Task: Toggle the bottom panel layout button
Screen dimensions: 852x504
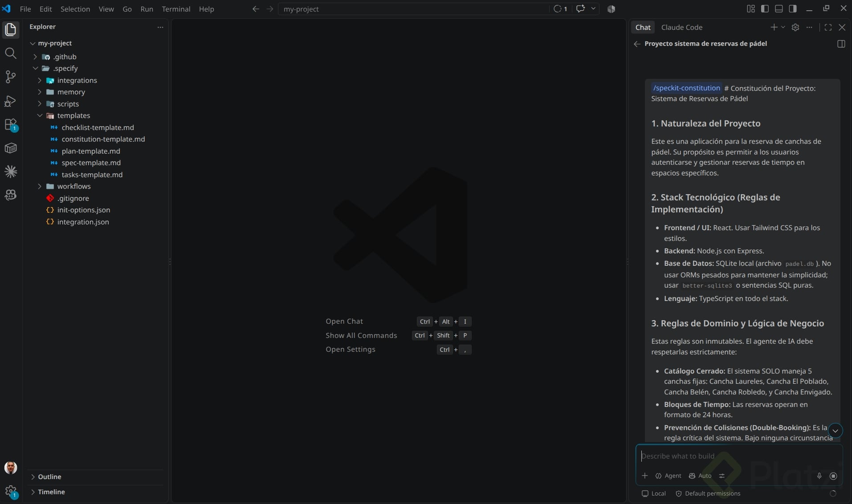Action: (x=779, y=9)
